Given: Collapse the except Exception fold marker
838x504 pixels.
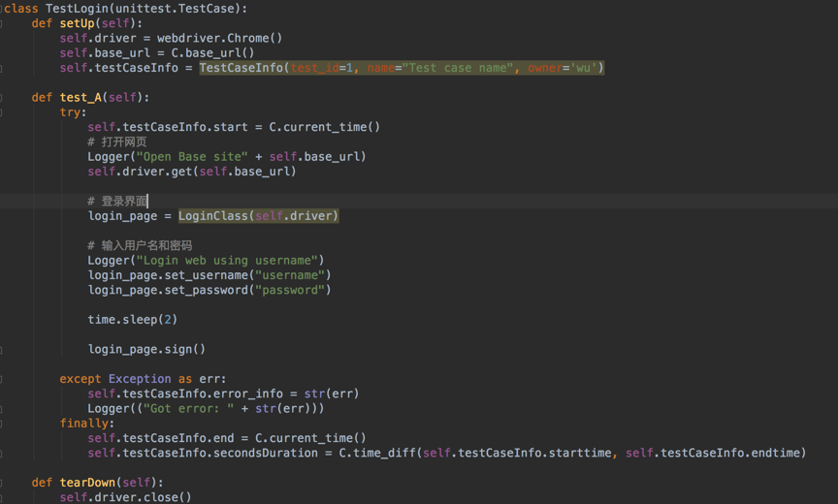Looking at the screenshot, I should [x=2, y=379].
